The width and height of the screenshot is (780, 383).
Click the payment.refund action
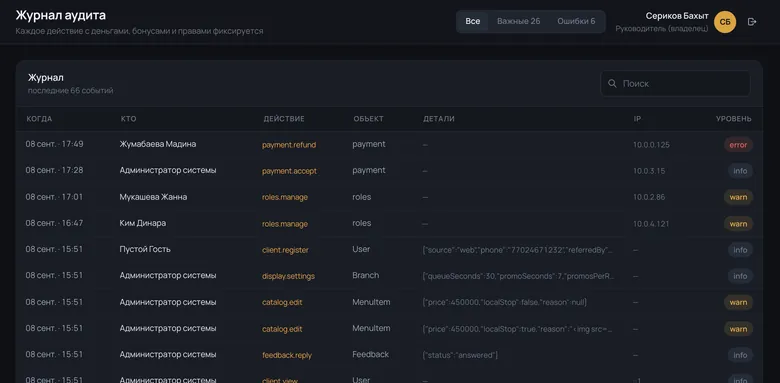[x=289, y=145]
